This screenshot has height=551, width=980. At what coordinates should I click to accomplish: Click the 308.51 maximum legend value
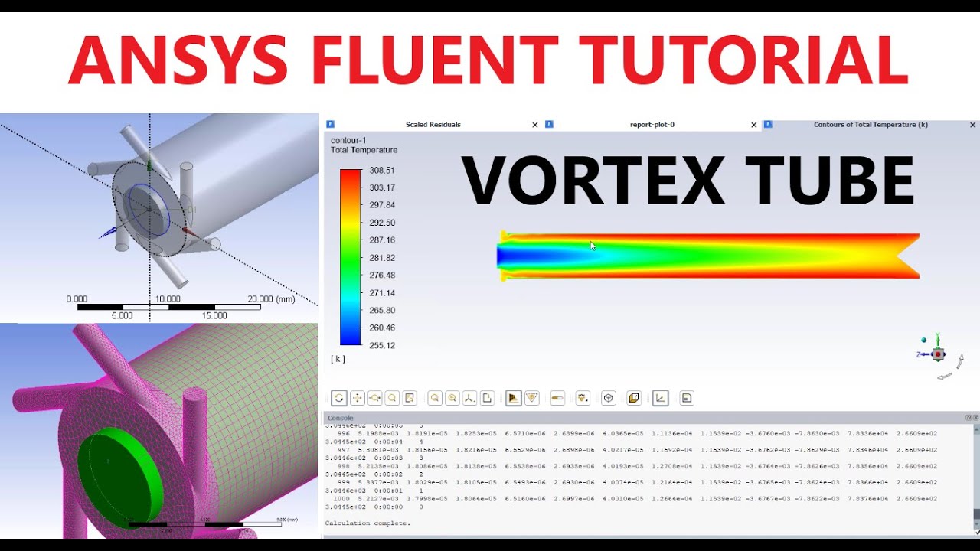pyautogui.click(x=382, y=170)
